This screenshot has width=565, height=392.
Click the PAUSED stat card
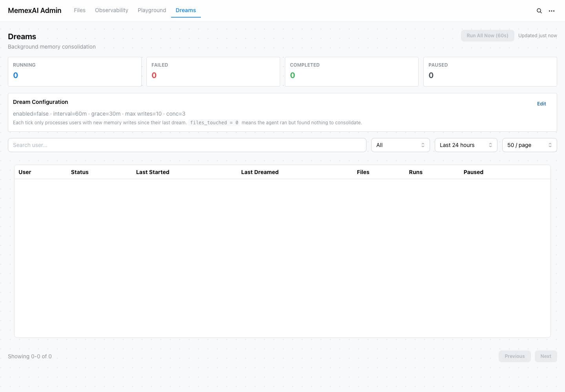click(490, 72)
